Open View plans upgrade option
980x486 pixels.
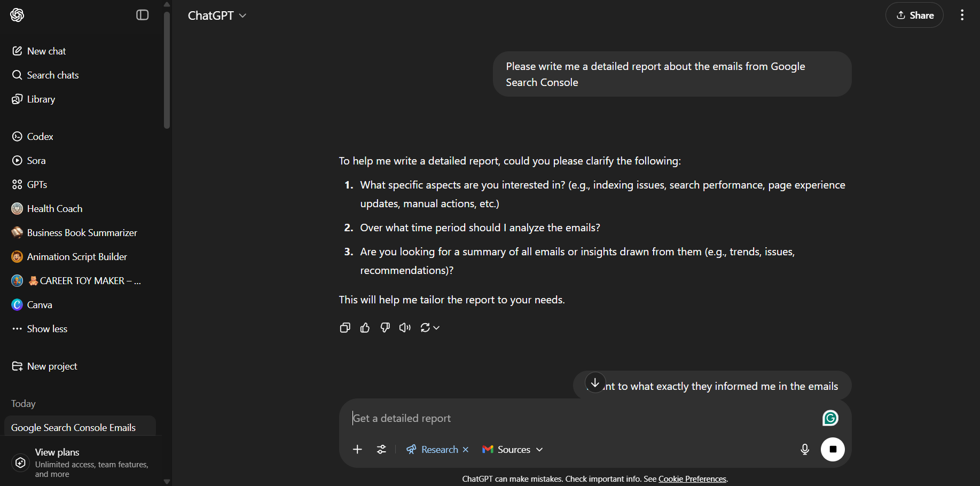pos(80,463)
